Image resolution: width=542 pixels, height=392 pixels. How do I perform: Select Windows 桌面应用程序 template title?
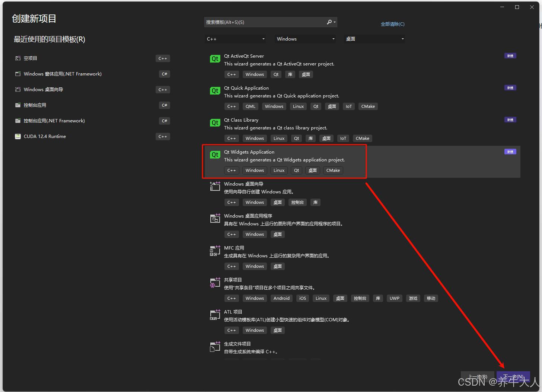248,216
